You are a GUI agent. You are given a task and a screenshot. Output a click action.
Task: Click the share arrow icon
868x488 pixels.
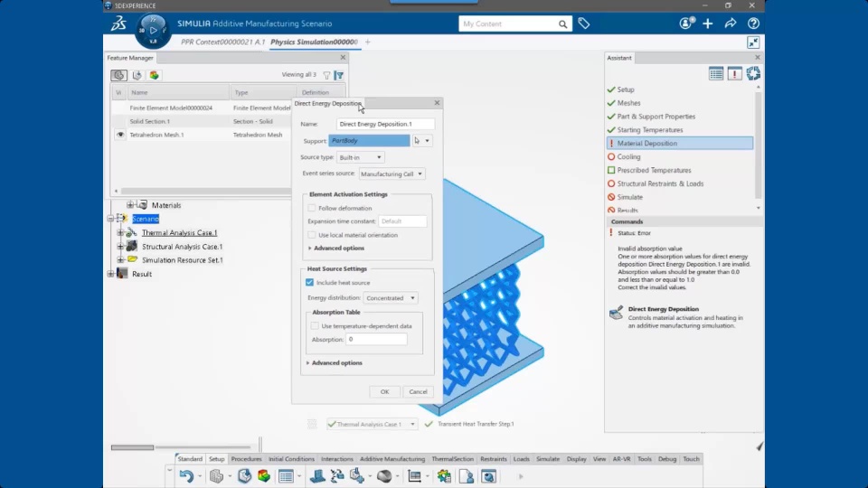point(731,23)
